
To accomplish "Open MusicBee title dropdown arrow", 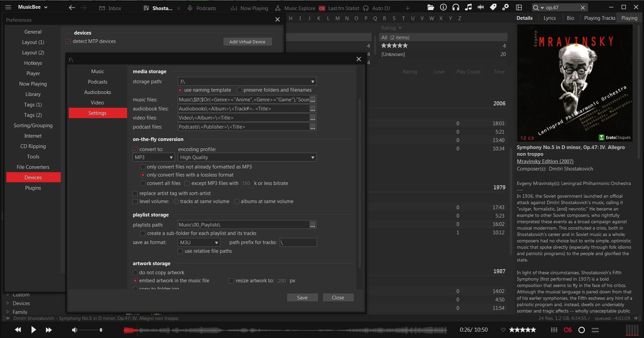I will (46, 7).
